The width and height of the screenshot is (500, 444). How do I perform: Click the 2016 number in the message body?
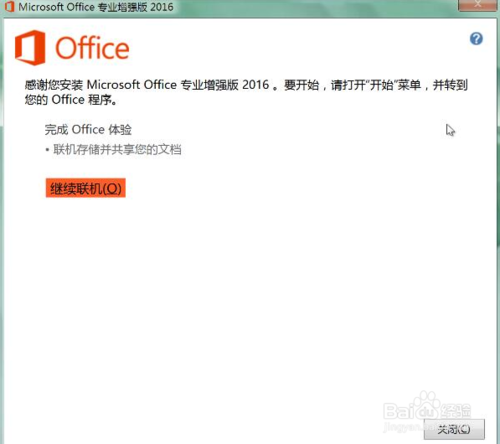pos(255,85)
